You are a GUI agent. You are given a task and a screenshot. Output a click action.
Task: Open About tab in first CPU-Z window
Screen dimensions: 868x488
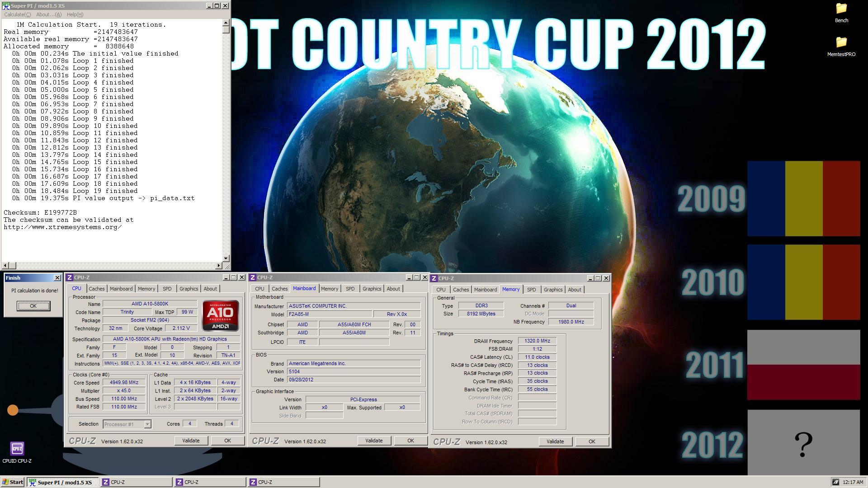click(x=210, y=289)
